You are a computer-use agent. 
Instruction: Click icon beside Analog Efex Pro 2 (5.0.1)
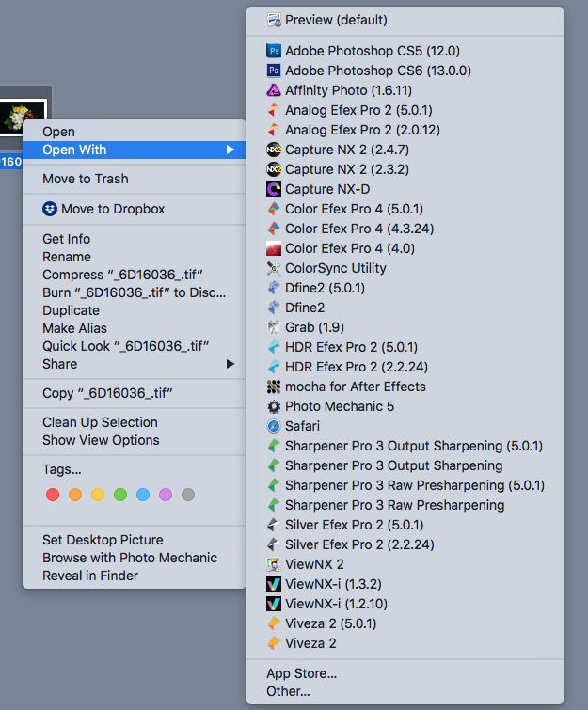click(x=274, y=110)
